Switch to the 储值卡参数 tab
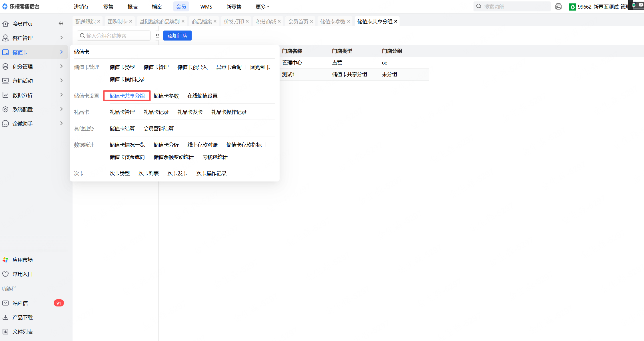 pos(332,21)
